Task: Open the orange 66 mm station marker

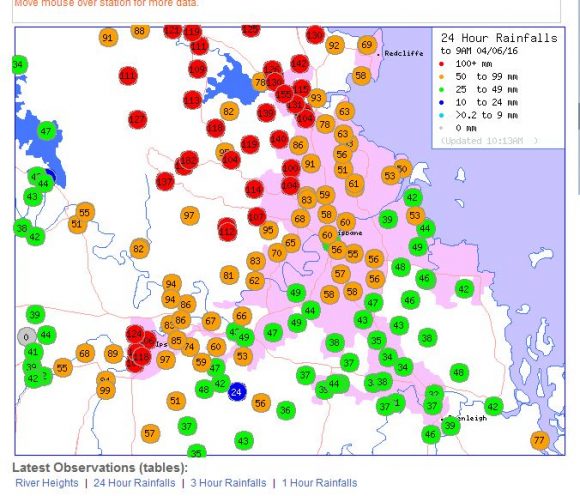Action: tap(242, 316)
